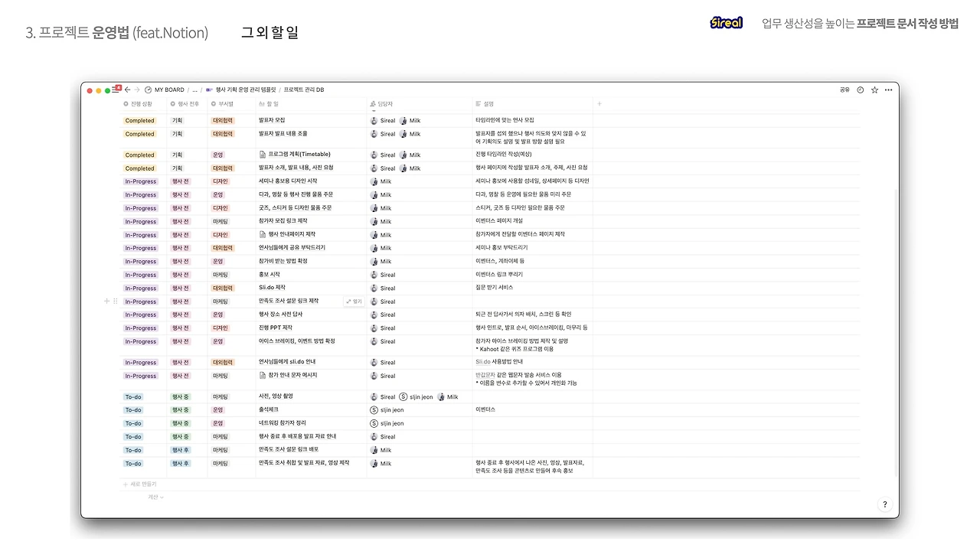This screenshot has height=551, width=980.
Task: Expand the collapsed breadcrumb ellipsis
Action: (x=194, y=90)
